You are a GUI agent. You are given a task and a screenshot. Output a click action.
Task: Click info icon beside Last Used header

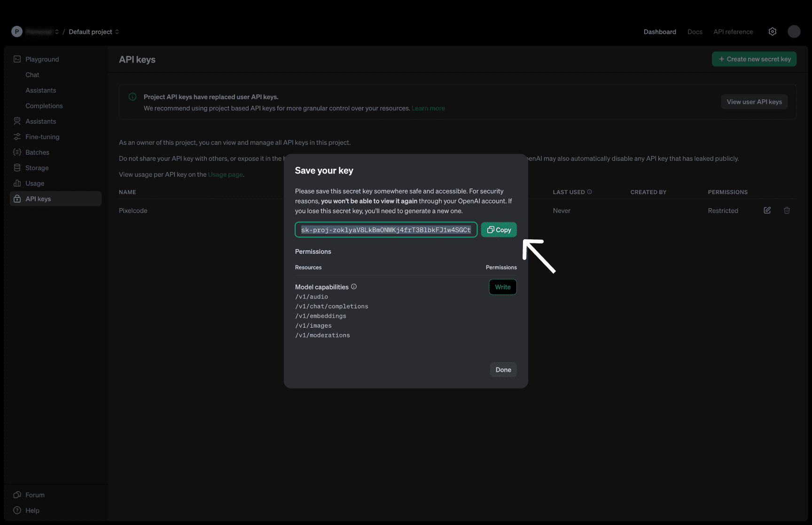click(590, 192)
